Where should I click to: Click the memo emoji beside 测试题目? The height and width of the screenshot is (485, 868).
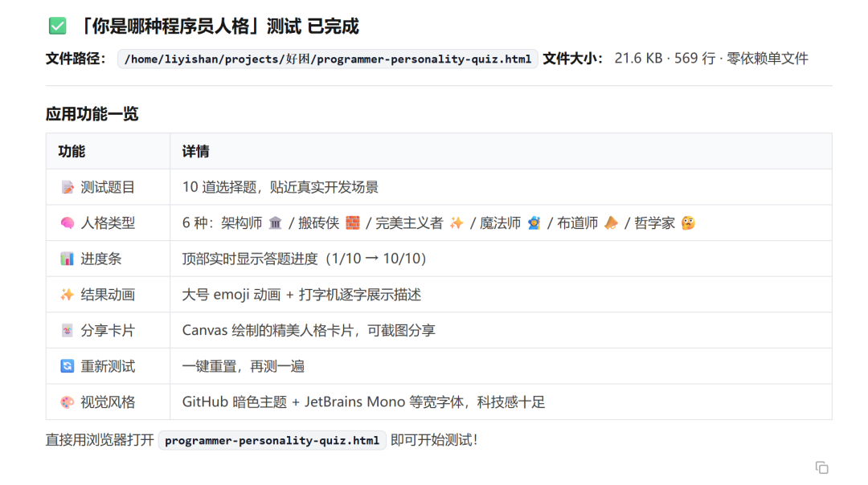pos(67,187)
